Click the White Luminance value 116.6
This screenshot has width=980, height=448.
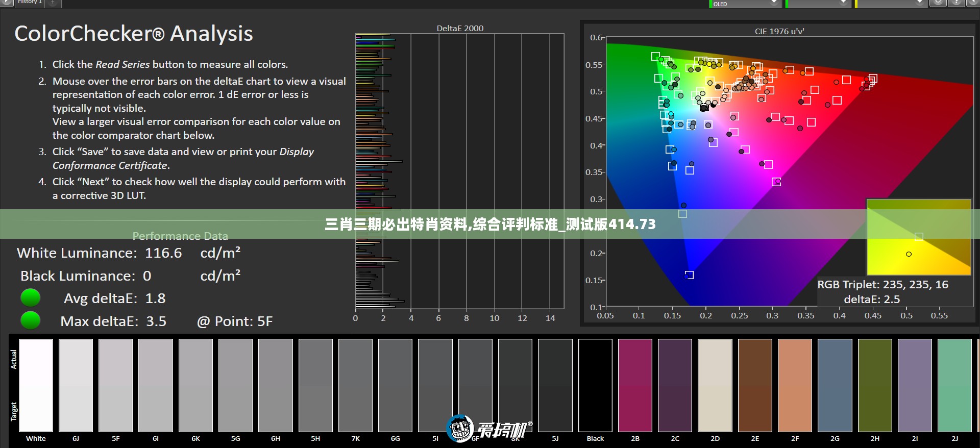click(163, 253)
